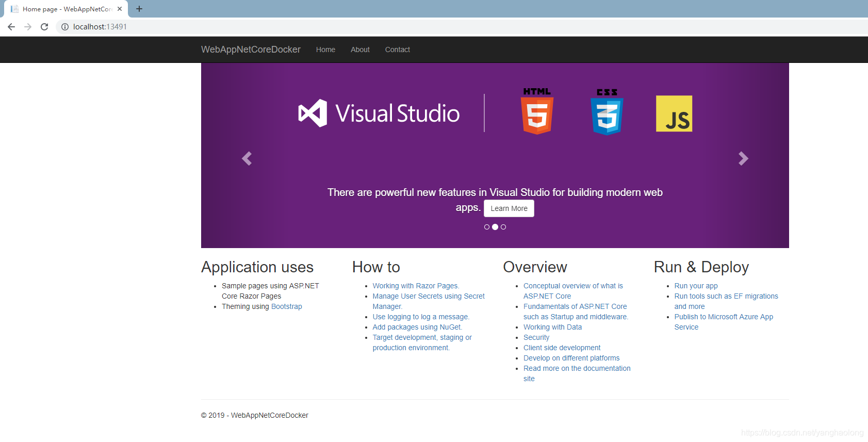868x442 pixels.
Task: Open Add packages using NuGet link
Action: tap(417, 327)
